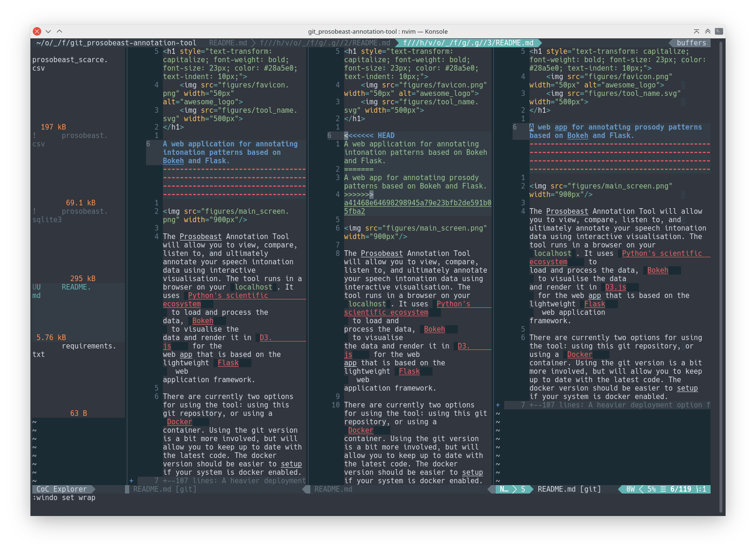Click the double-chevron scroll-up icon
Viewport: 756px width, 552px height.
(x=708, y=31)
